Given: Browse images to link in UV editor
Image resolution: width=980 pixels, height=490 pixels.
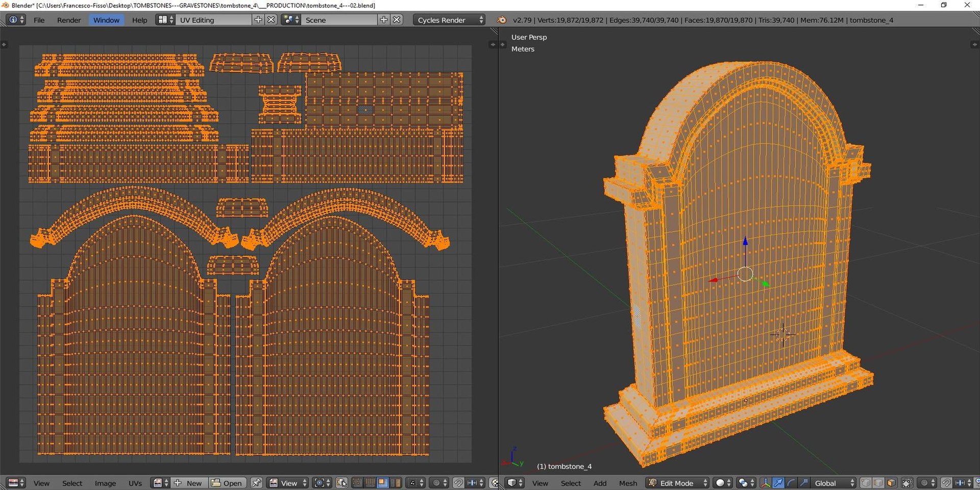Looking at the screenshot, I should pyautogui.click(x=160, y=483).
